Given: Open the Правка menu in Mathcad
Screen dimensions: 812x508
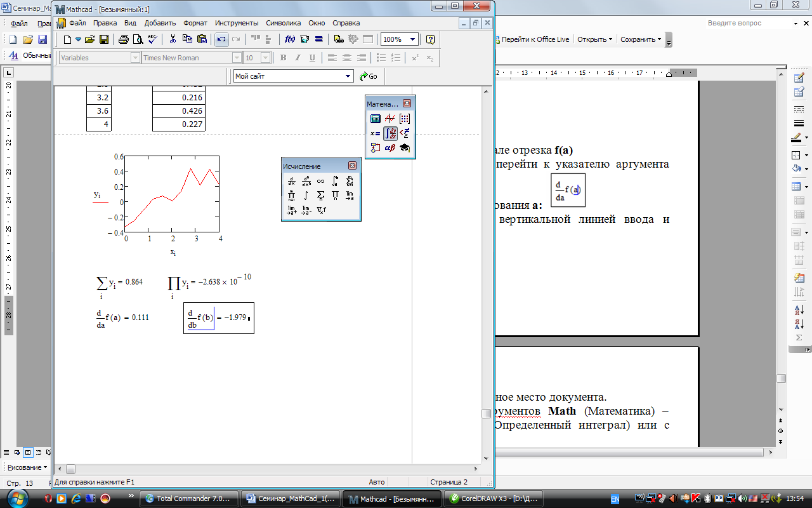Looking at the screenshot, I should [x=105, y=23].
